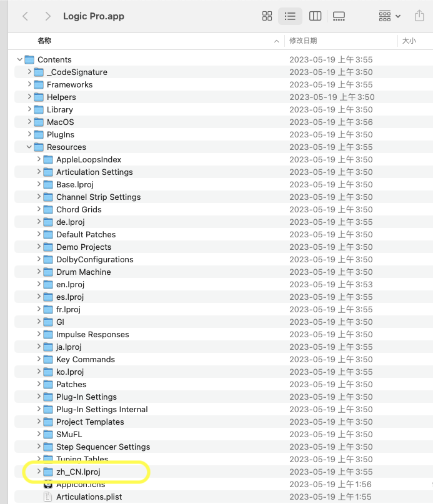Select the Plug-In Settings row
The height and width of the screenshot is (504, 433).
pos(224,397)
